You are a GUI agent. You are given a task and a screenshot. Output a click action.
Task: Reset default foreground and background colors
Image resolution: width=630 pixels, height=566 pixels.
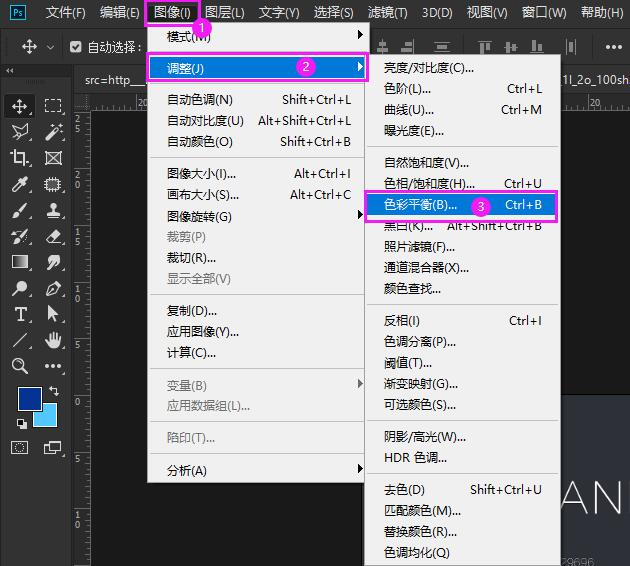coord(22,423)
